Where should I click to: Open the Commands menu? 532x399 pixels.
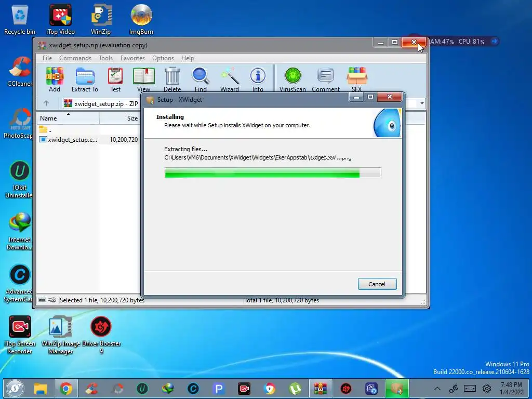(75, 58)
